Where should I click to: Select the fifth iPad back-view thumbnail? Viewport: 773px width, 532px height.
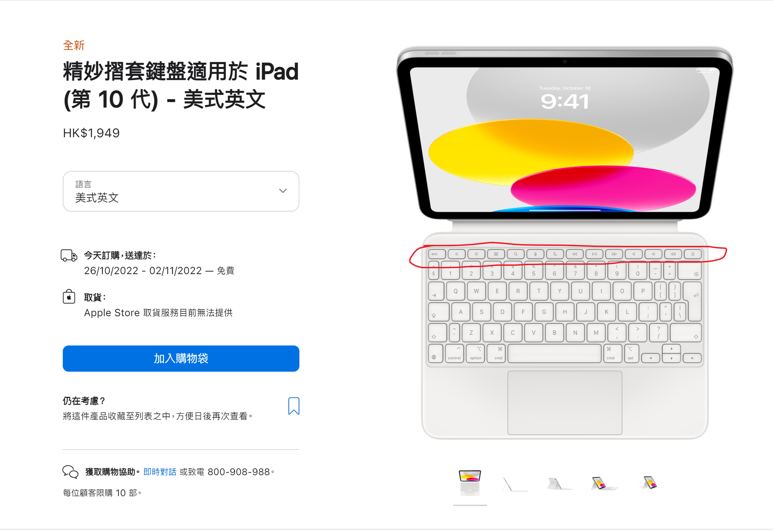(650, 483)
